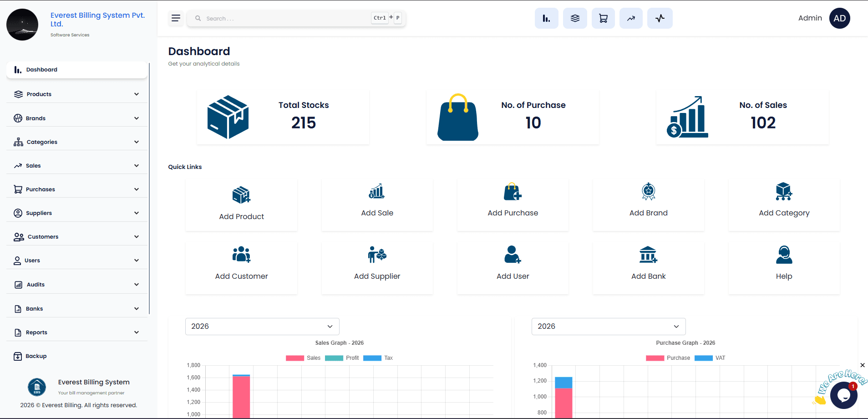Open the chat support bubble icon

[x=843, y=395]
